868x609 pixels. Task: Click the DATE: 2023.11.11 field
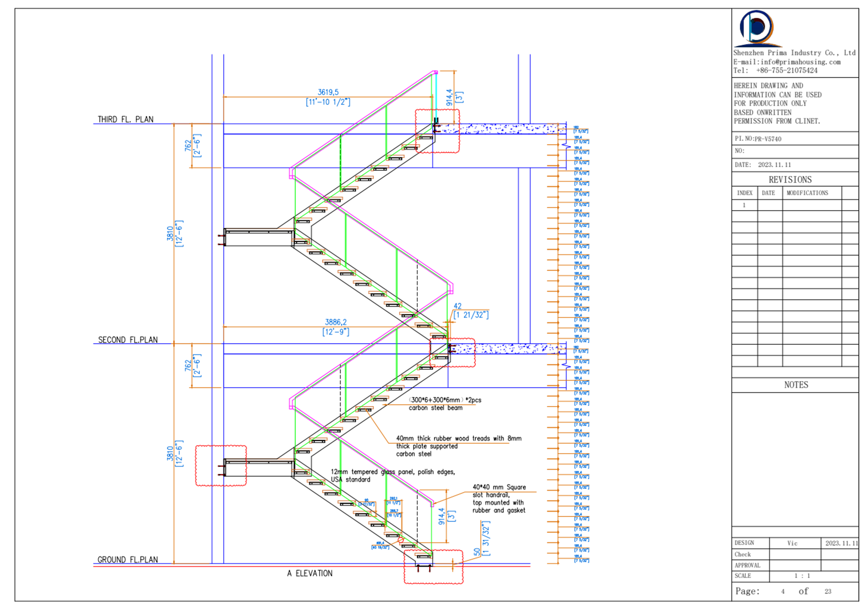point(795,165)
